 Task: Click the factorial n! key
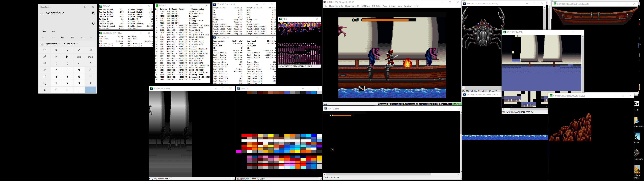pos(79,63)
